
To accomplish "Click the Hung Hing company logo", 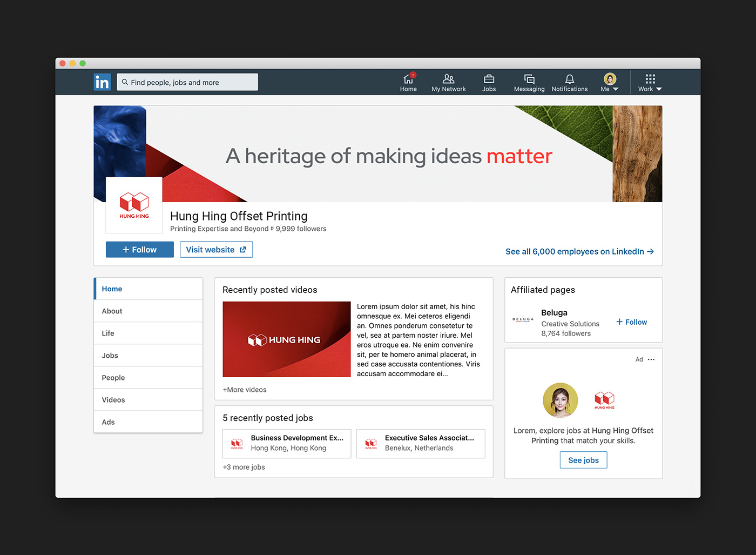I will (x=134, y=205).
